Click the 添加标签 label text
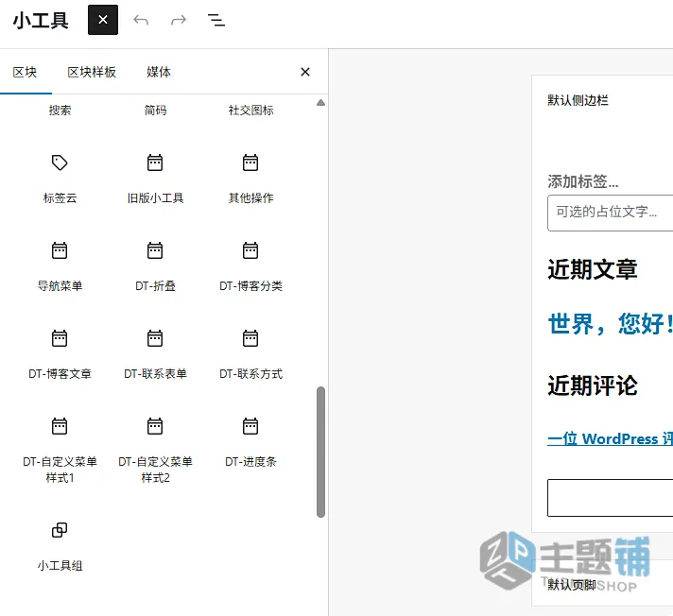 tap(582, 181)
